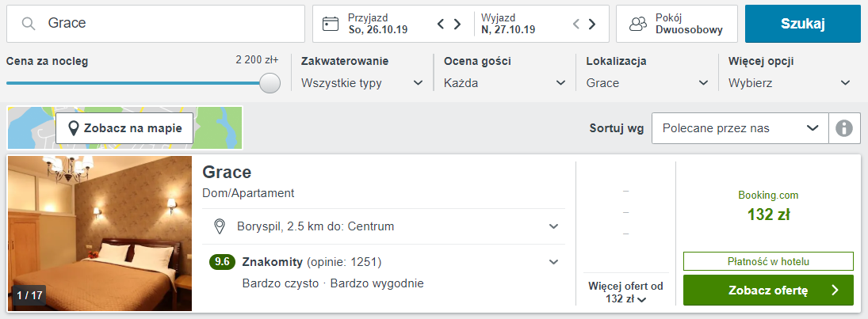The height and width of the screenshot is (319, 868).
Task: Go to previous departure date
Action: coord(577,24)
